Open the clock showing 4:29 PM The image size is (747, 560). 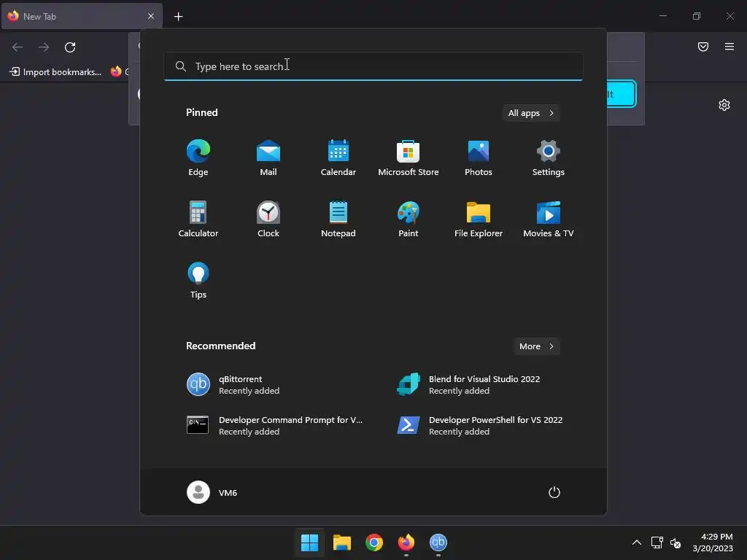click(x=713, y=542)
